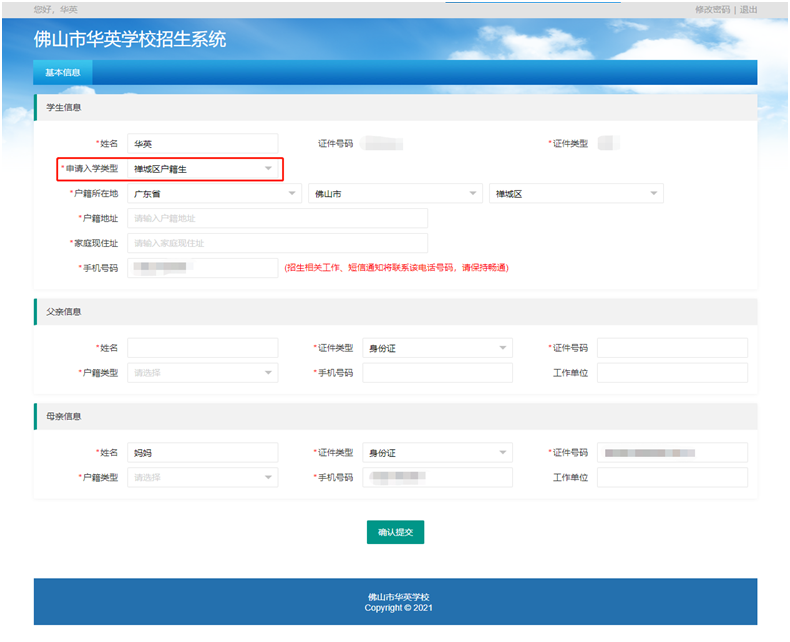790x642 pixels.
Task: Focus the 户籍地址 input field
Action: (277, 218)
